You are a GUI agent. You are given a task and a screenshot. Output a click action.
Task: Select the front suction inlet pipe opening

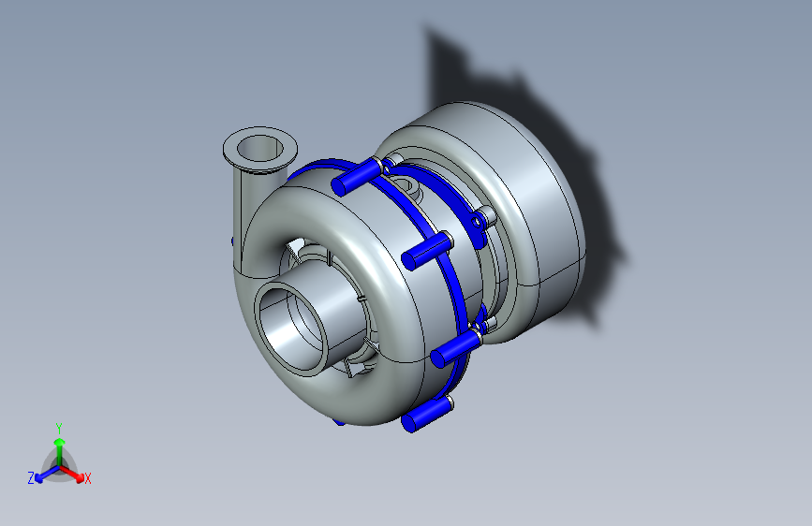291,329
